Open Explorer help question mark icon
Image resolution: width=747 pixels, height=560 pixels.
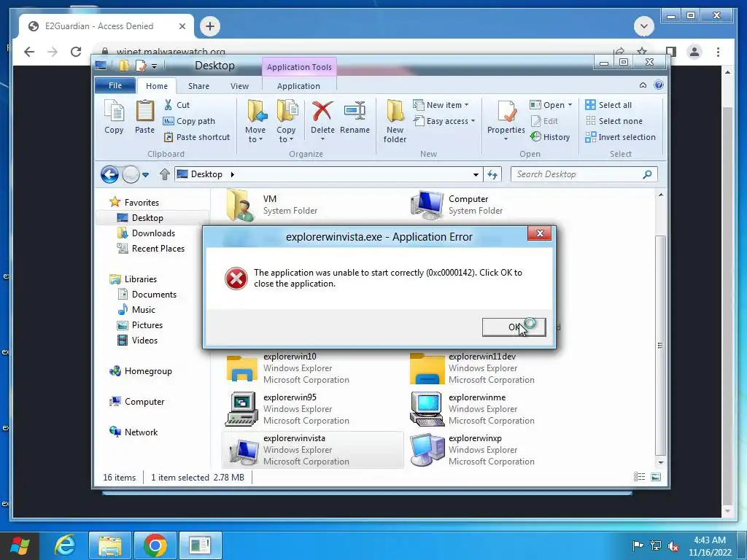point(659,85)
